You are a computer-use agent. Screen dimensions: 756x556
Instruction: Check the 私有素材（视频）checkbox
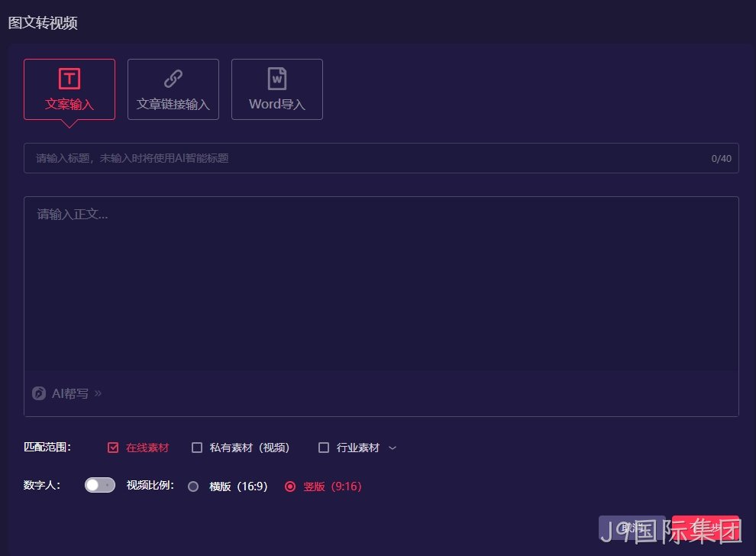(x=197, y=448)
